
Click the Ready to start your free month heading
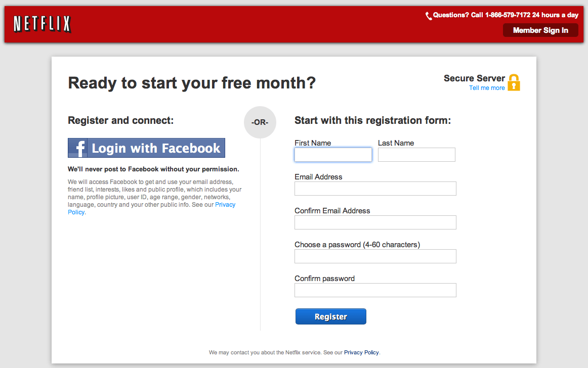tap(192, 83)
